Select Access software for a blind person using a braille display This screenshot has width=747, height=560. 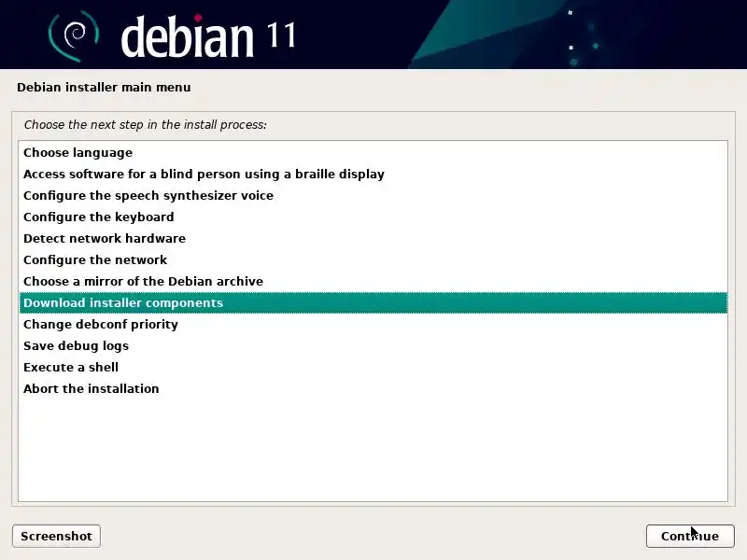click(373, 175)
